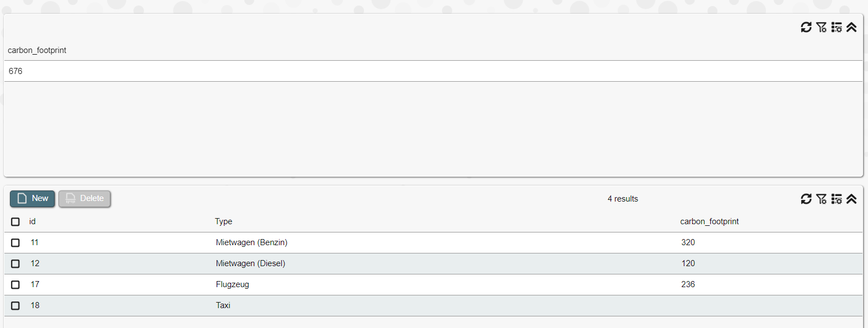
Task: Open filter settings in top panel
Action: [821, 27]
